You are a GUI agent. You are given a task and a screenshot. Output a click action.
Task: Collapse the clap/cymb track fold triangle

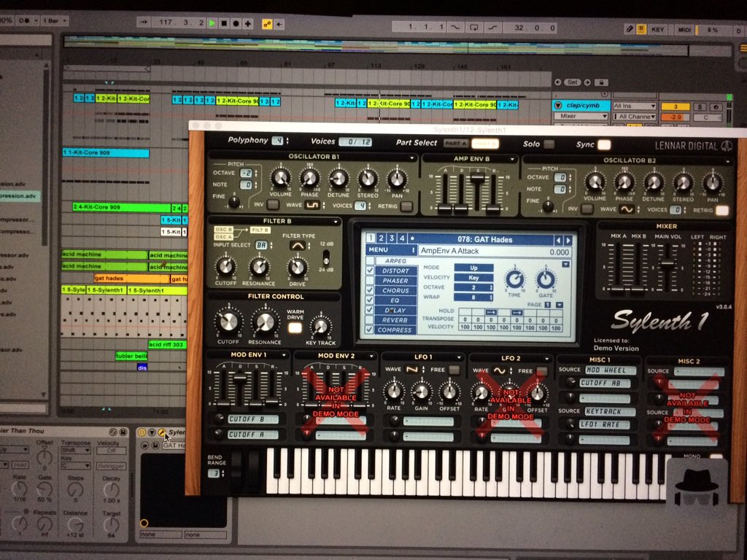pyautogui.click(x=558, y=105)
